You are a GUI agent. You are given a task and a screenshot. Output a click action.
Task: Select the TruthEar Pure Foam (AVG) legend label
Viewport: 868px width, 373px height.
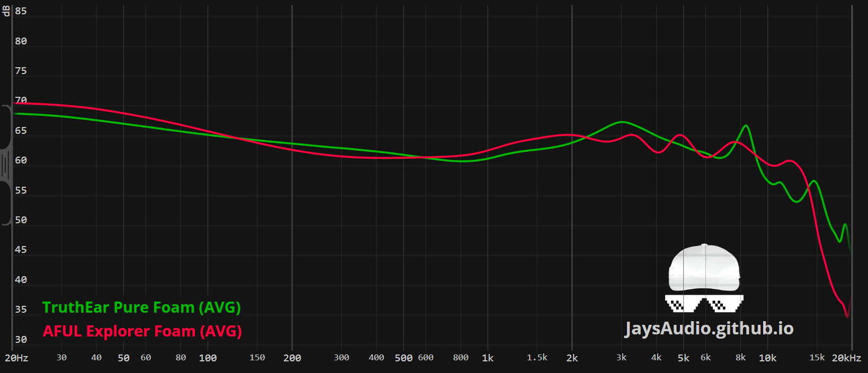141,307
